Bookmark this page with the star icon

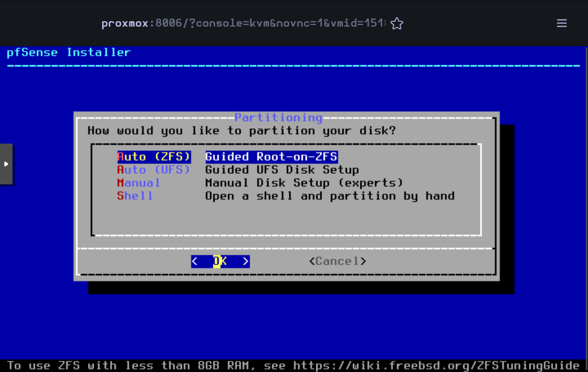(397, 23)
